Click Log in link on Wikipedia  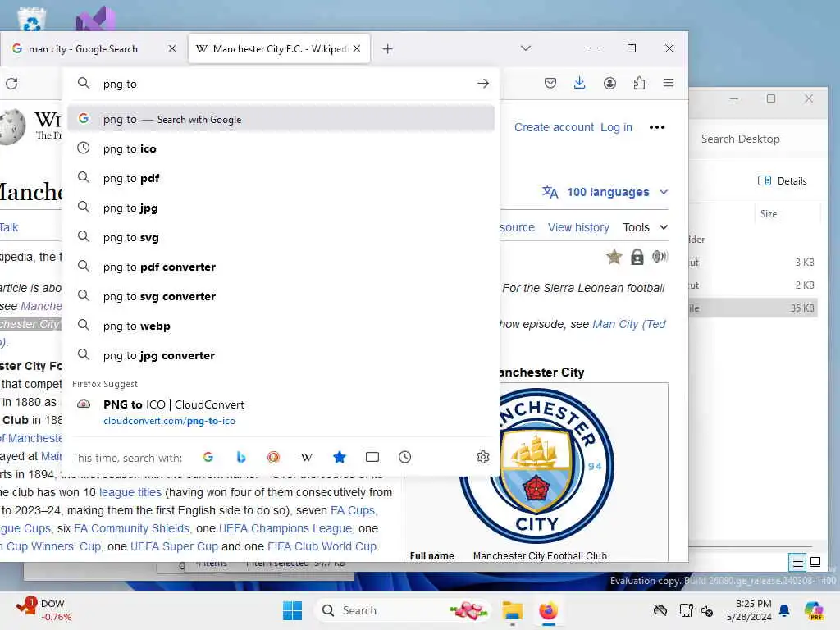tap(616, 127)
